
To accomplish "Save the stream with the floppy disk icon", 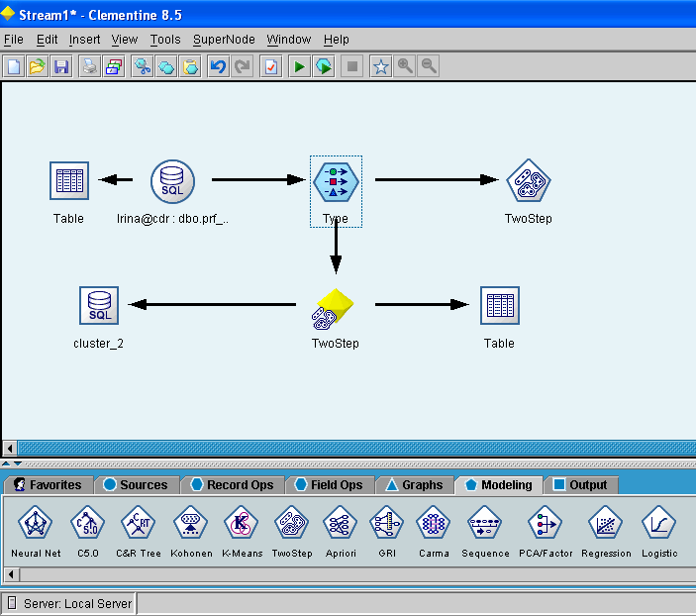I will pos(61,66).
